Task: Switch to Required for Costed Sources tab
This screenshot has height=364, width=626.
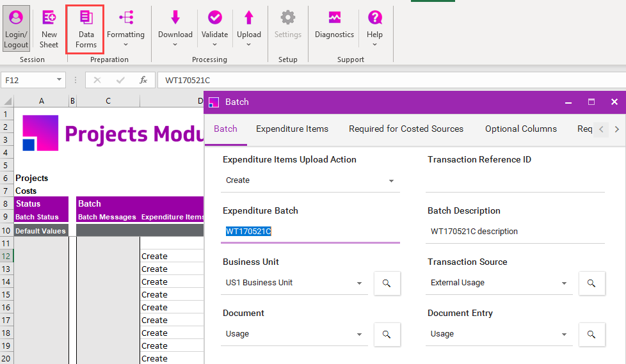Action: point(406,129)
